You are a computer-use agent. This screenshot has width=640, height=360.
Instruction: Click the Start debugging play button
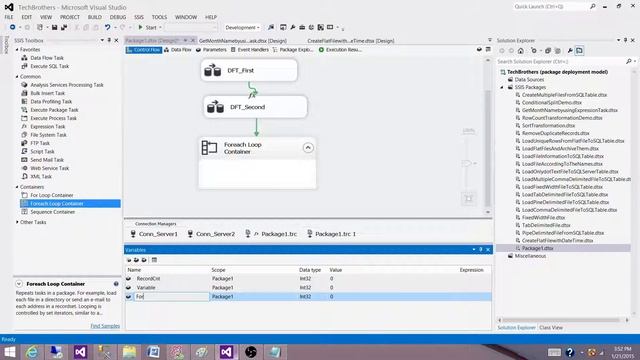[140, 27]
